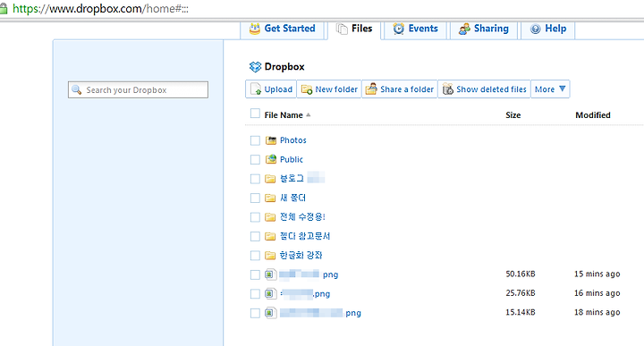Click the 젤다 참고문서 folder icon
Image resolution: width=644 pixels, height=346 pixels.
(270, 236)
